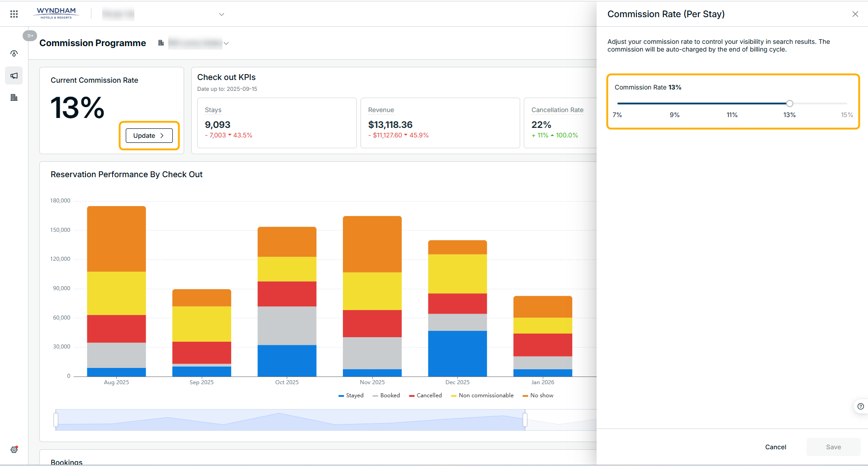Toggle the Stayed legend item
868x466 pixels.
(x=351, y=395)
